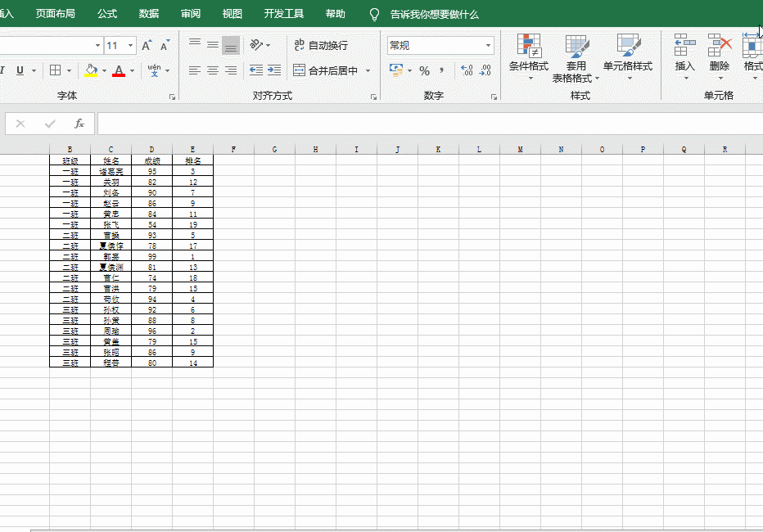Apply yellow fill color bucket
The width and height of the screenshot is (763, 532).
pyautogui.click(x=91, y=70)
